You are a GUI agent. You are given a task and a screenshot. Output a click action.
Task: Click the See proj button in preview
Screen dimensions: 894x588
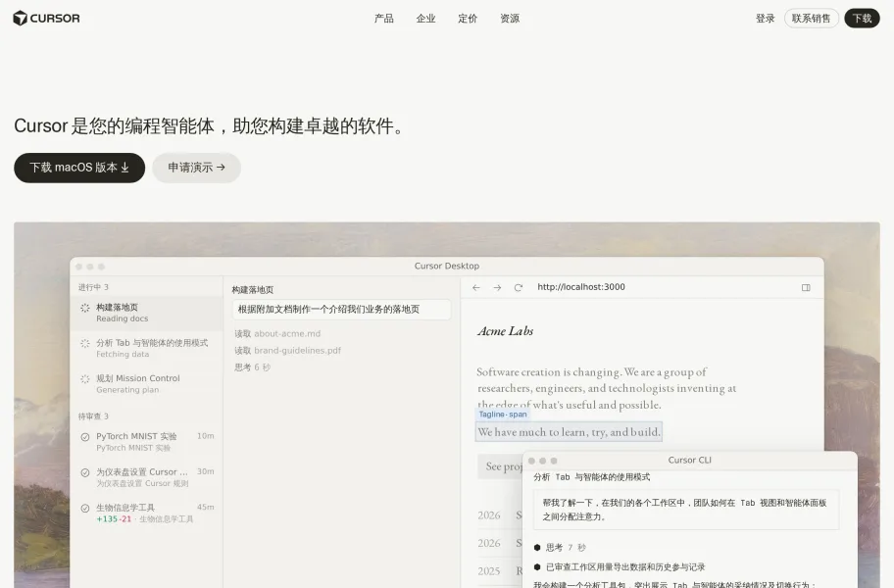pos(501,466)
